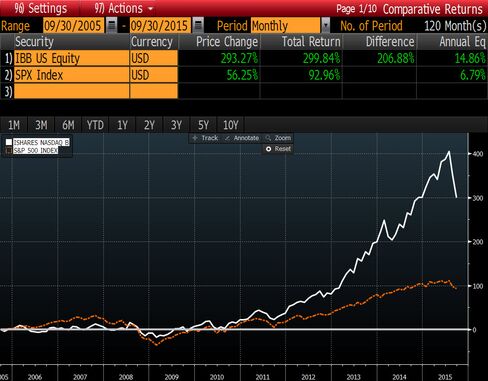Switch chart to 5Y range tab
The width and height of the screenshot is (488, 381).
(203, 125)
